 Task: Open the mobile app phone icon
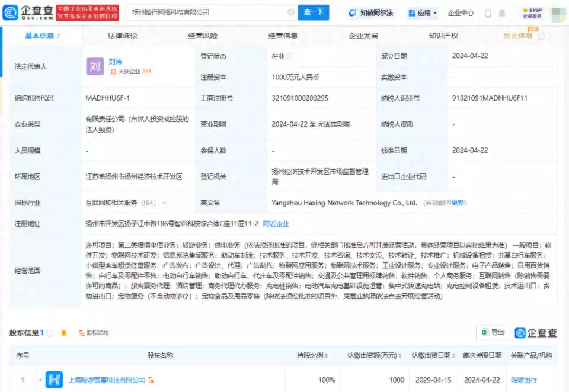[x=488, y=13]
